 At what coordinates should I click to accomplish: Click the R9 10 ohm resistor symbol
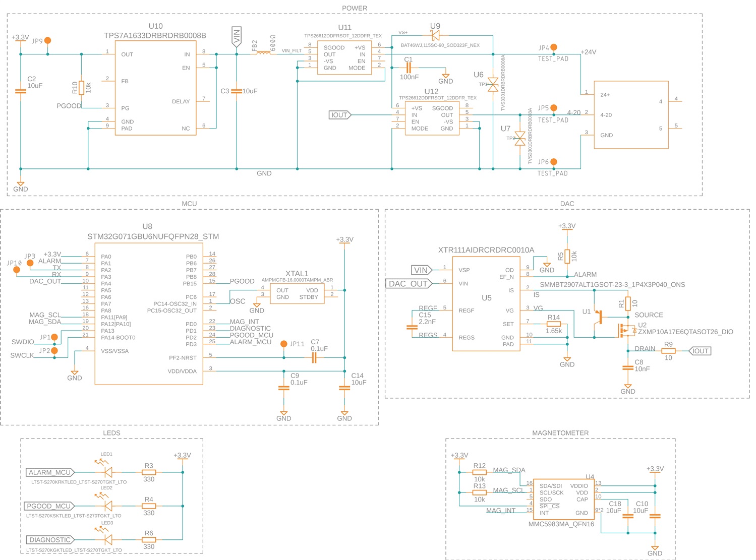(x=668, y=351)
